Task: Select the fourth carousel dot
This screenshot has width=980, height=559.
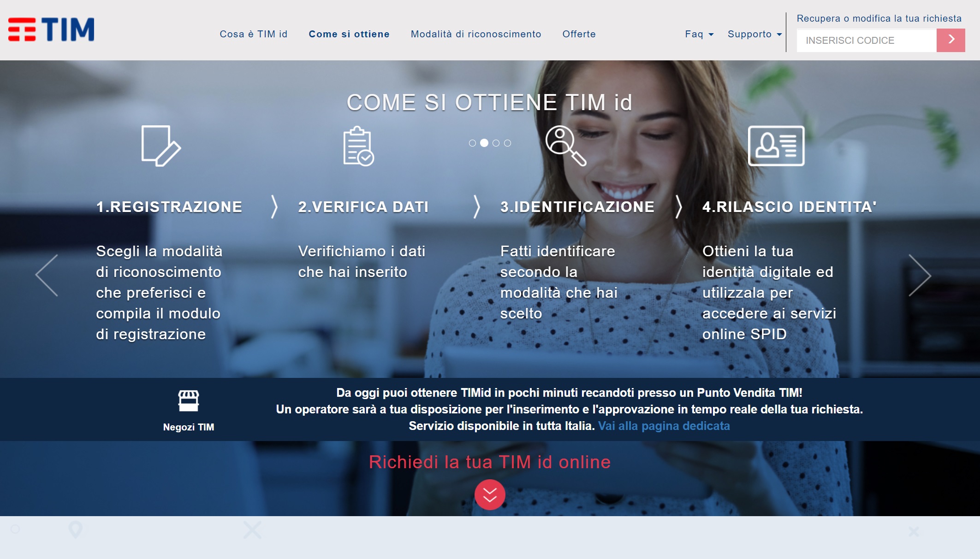Action: click(x=507, y=143)
